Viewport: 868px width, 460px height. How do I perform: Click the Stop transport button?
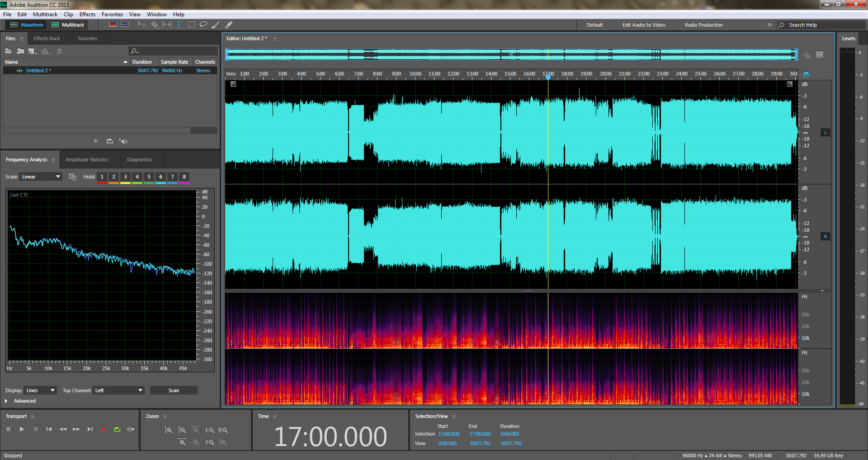point(8,429)
